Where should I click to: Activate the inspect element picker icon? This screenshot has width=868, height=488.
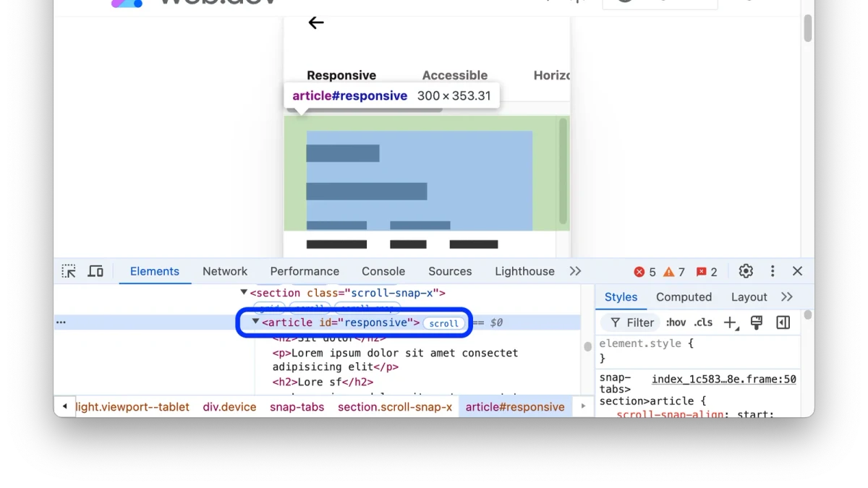click(x=69, y=271)
